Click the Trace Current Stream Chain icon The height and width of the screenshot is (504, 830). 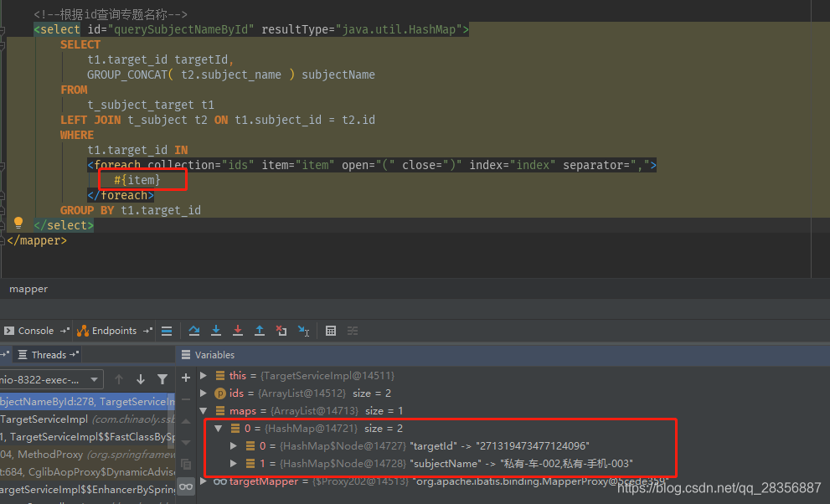click(353, 331)
